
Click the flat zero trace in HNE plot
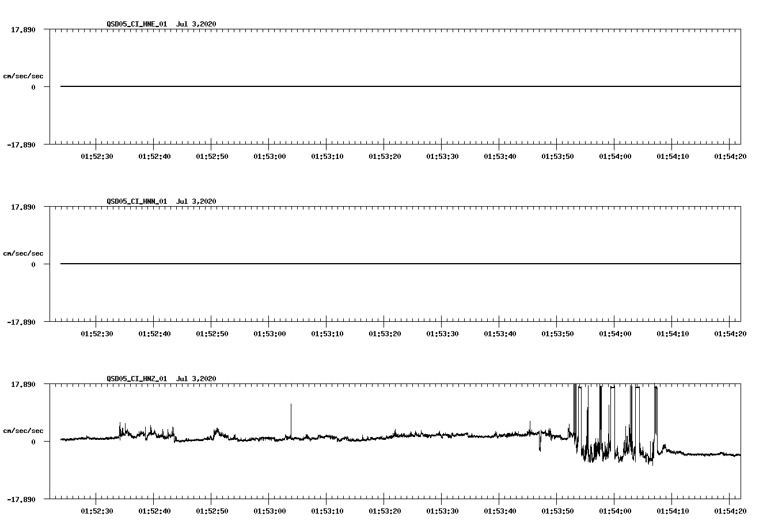(400, 86)
